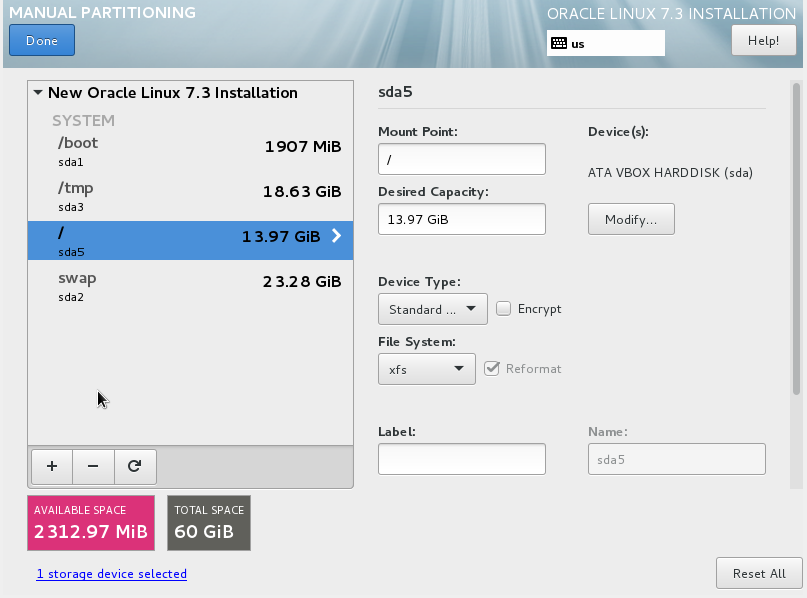Open the Help! button
Viewport: 807px width, 598px height.
(x=763, y=40)
